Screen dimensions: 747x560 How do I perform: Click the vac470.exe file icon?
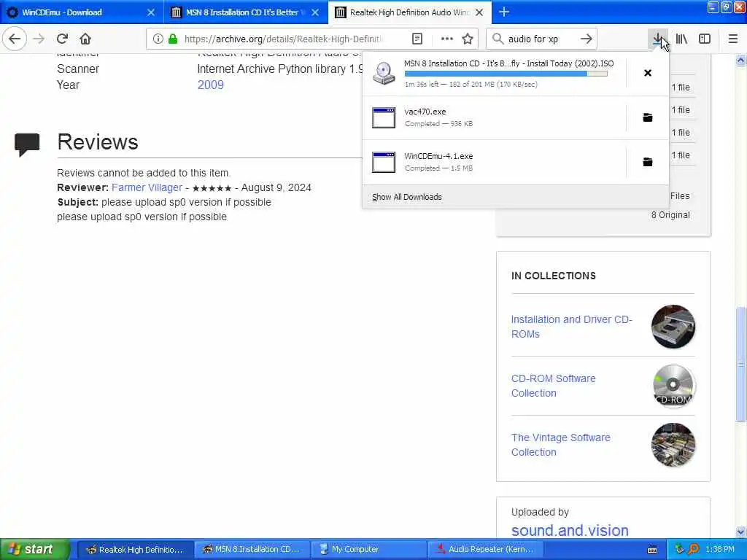pyautogui.click(x=384, y=117)
